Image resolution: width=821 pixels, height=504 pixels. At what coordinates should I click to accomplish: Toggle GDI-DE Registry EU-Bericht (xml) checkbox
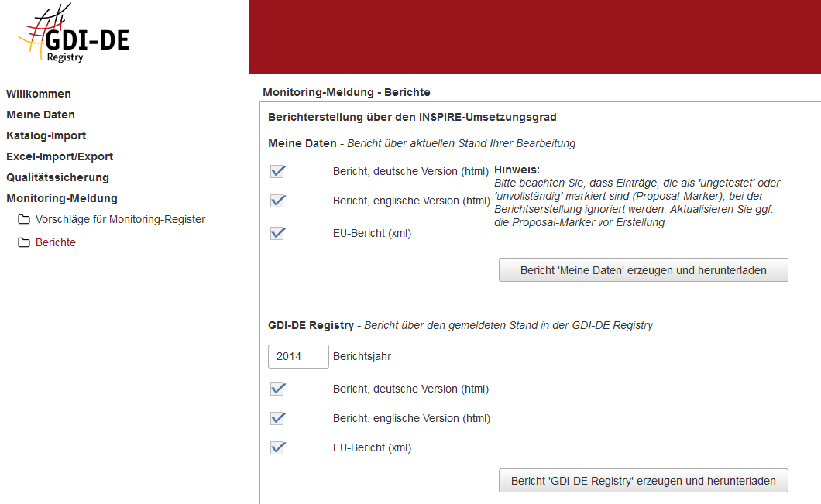(278, 447)
